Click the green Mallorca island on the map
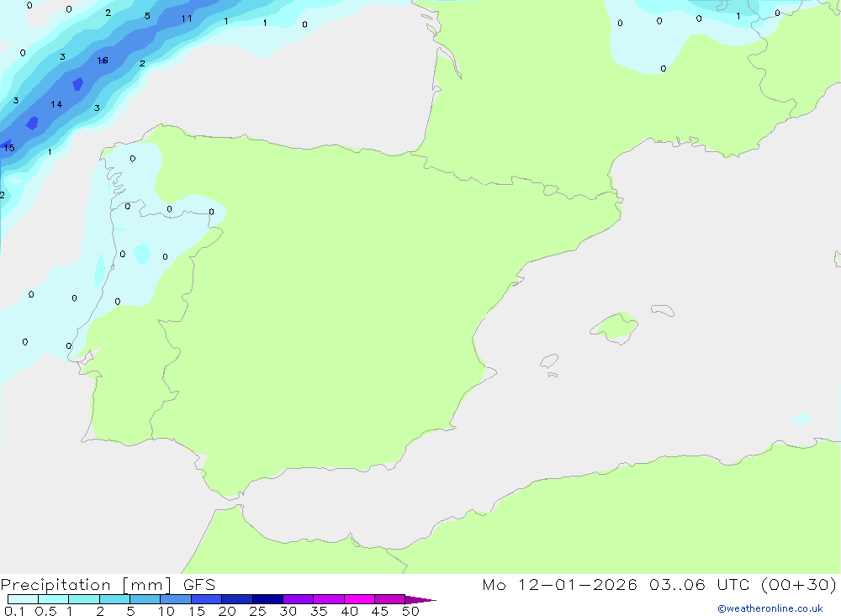The height and width of the screenshot is (616, 841). pos(615,327)
